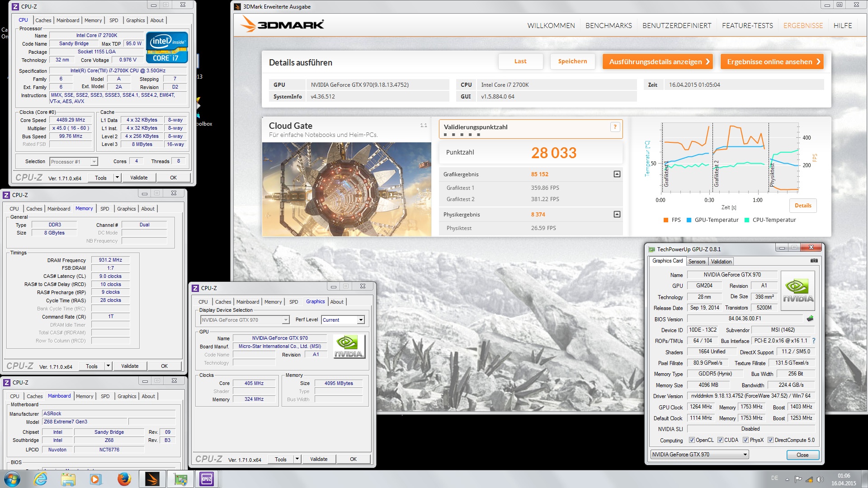Click NVIDIA logo in CPU-Z Graphics window
Viewport: 868px width, 488px height.
349,347
